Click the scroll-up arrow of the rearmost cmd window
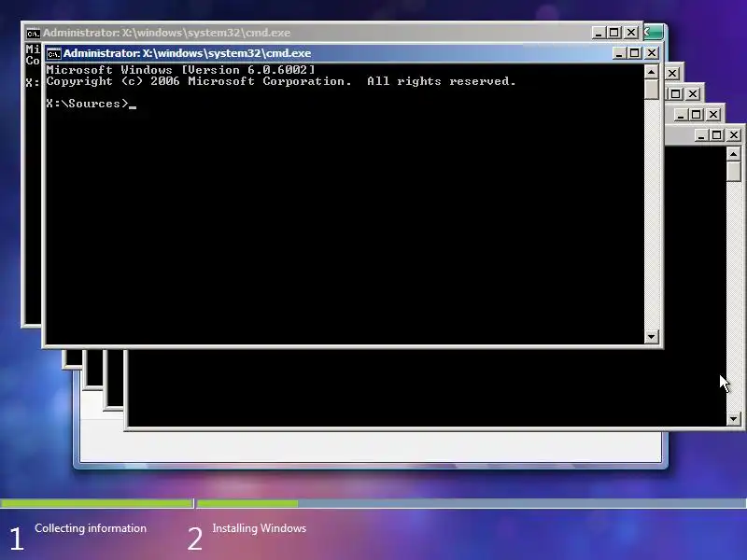The height and width of the screenshot is (560, 747). tap(734, 153)
